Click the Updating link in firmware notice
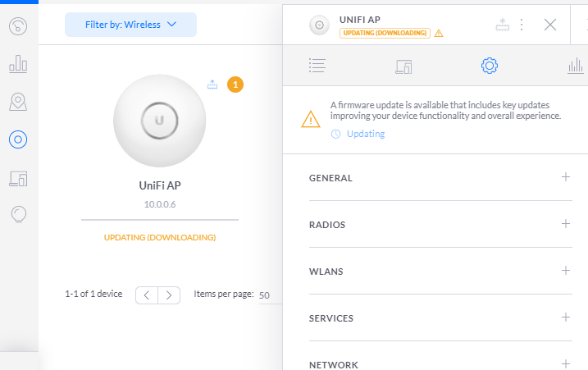This screenshot has width=588, height=370. [x=365, y=134]
